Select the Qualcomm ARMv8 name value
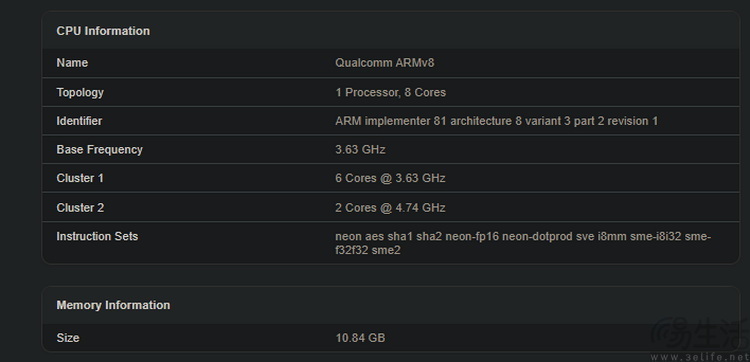Image resolution: width=750 pixels, height=362 pixels. tap(385, 63)
